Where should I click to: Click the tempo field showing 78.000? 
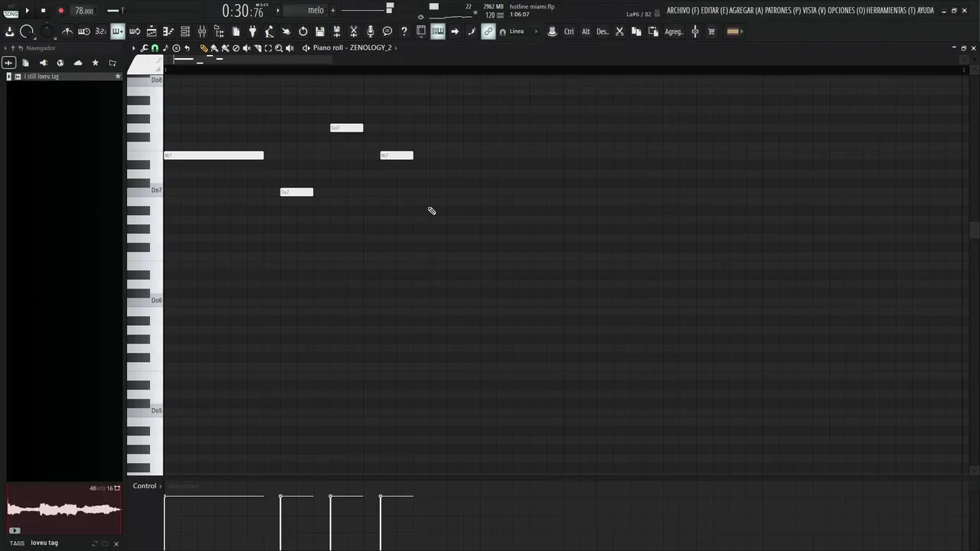pos(84,11)
